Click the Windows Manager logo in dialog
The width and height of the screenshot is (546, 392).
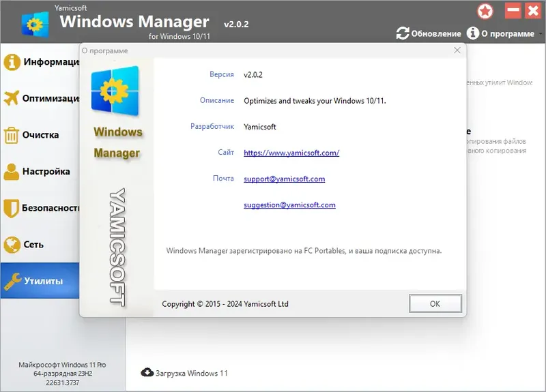coord(115,91)
